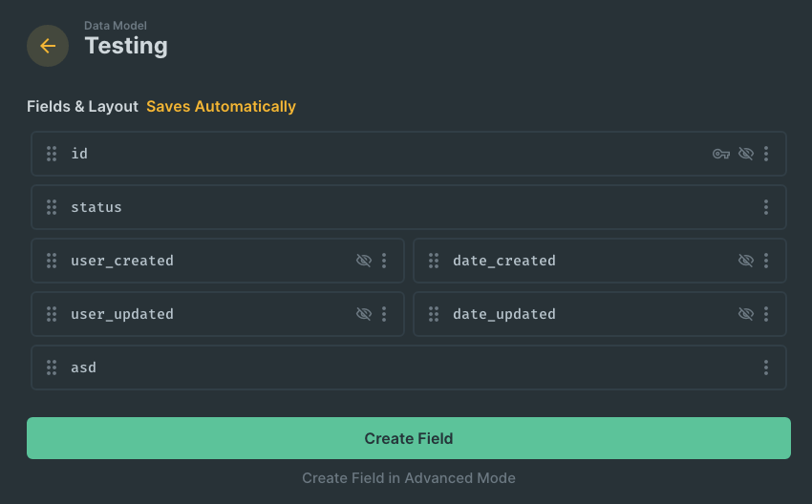Open the three-dot menu for user_created
This screenshot has width=812, height=504.
point(384,261)
